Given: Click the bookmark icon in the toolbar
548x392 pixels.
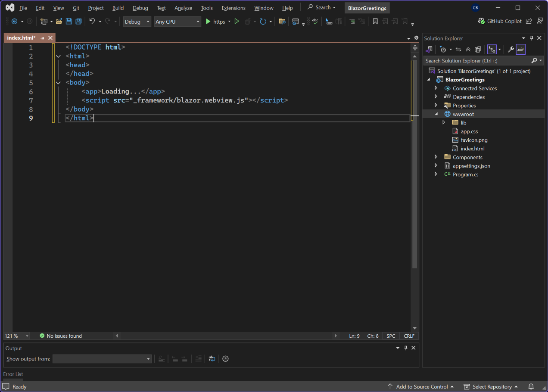Looking at the screenshot, I should [x=375, y=22].
